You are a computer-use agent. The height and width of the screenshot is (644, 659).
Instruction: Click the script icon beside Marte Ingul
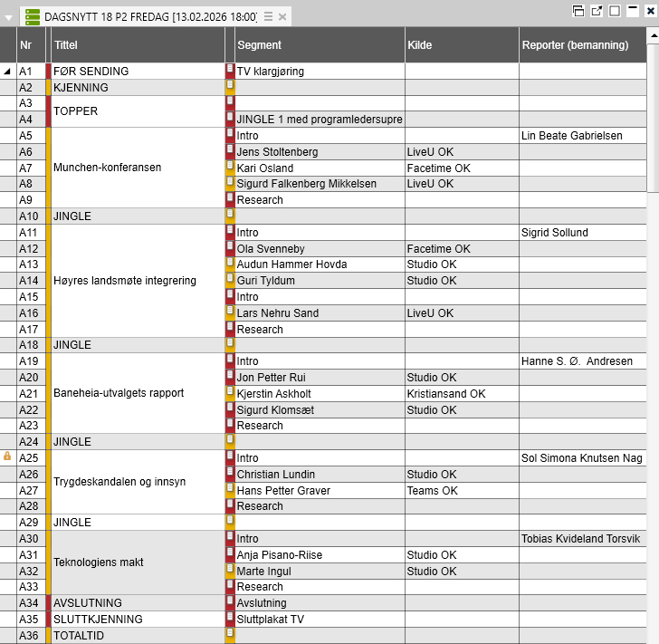230,571
